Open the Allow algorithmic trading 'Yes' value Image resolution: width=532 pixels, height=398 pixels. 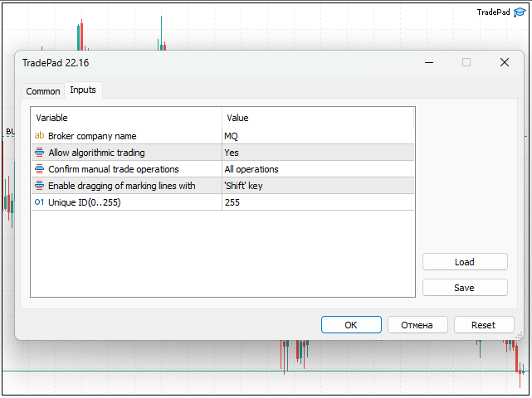click(317, 153)
